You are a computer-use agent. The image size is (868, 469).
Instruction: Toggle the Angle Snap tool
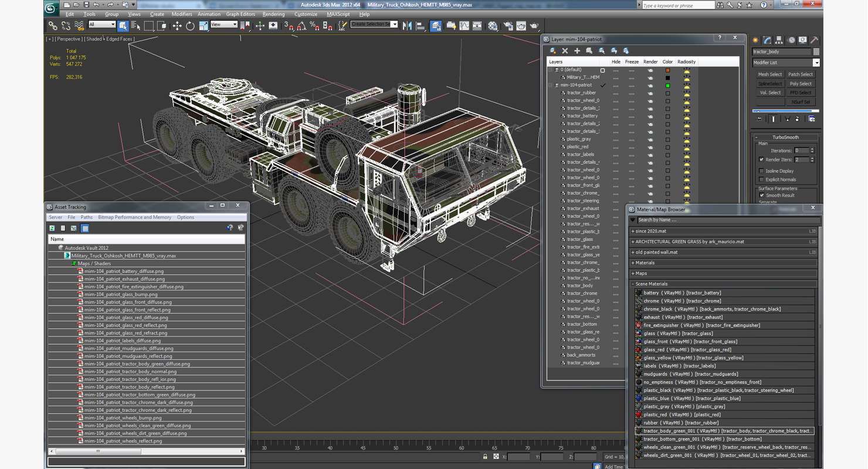[x=301, y=26]
